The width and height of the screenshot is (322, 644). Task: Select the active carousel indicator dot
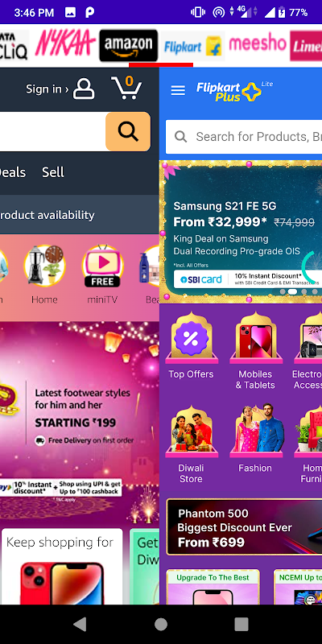pos(292,291)
